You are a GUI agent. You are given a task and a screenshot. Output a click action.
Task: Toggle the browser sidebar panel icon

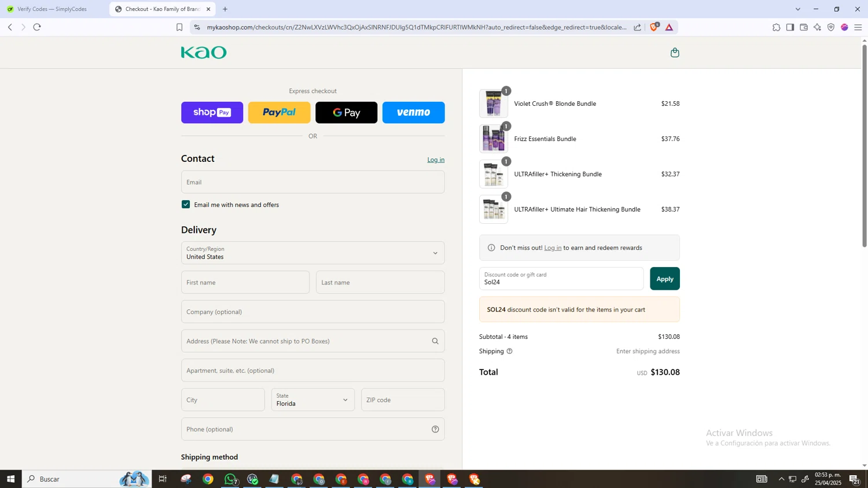click(790, 27)
